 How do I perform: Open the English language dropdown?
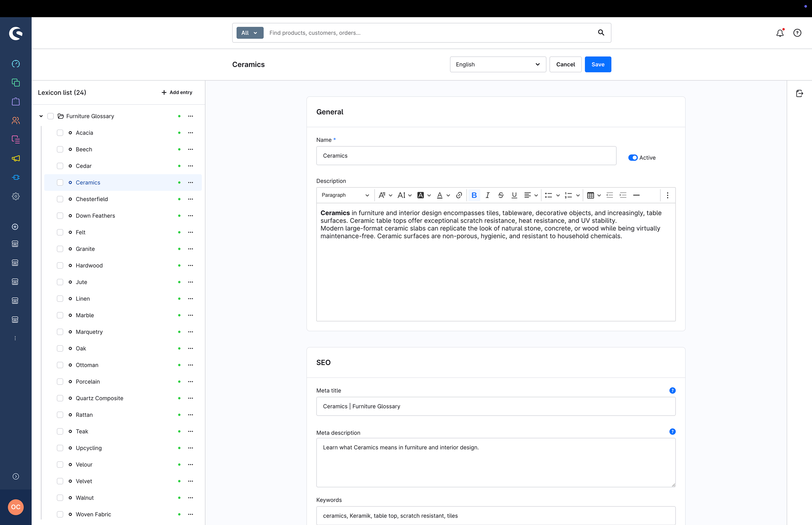click(x=498, y=64)
